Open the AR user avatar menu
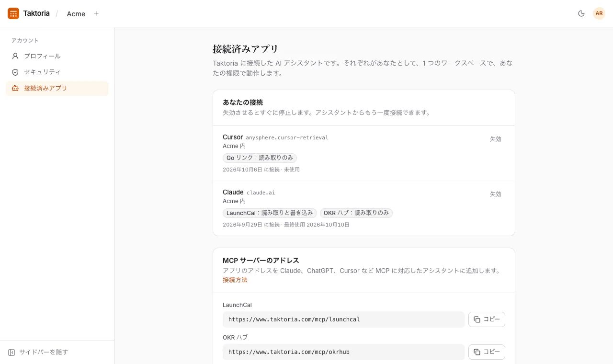Viewport: 613px width, 364px height. point(599,13)
